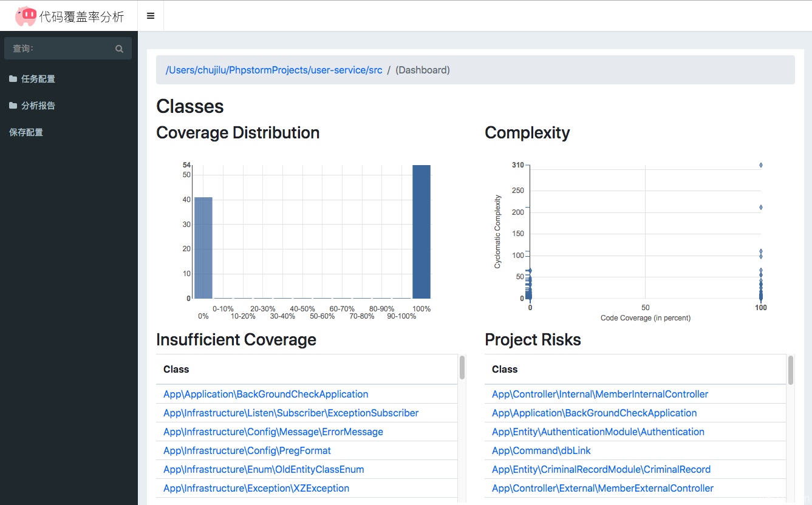Click the 100% coverage bar in chart
The image size is (812, 505).
[x=421, y=231]
